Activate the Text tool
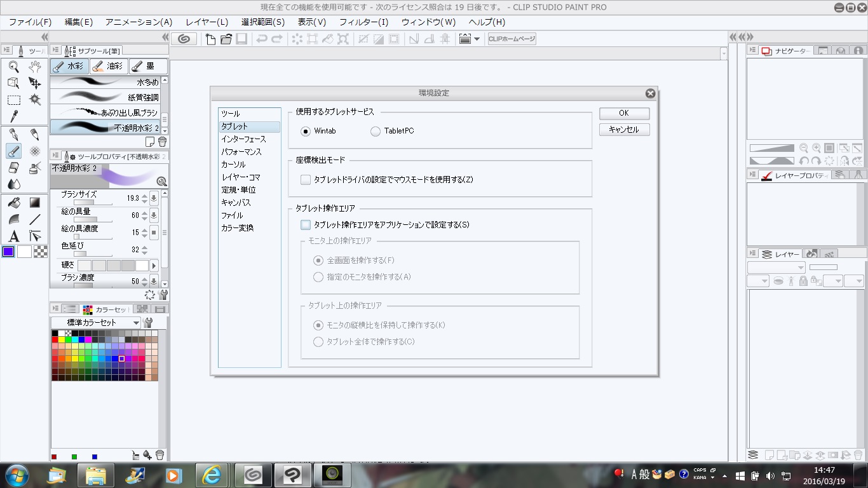 tap(13, 236)
